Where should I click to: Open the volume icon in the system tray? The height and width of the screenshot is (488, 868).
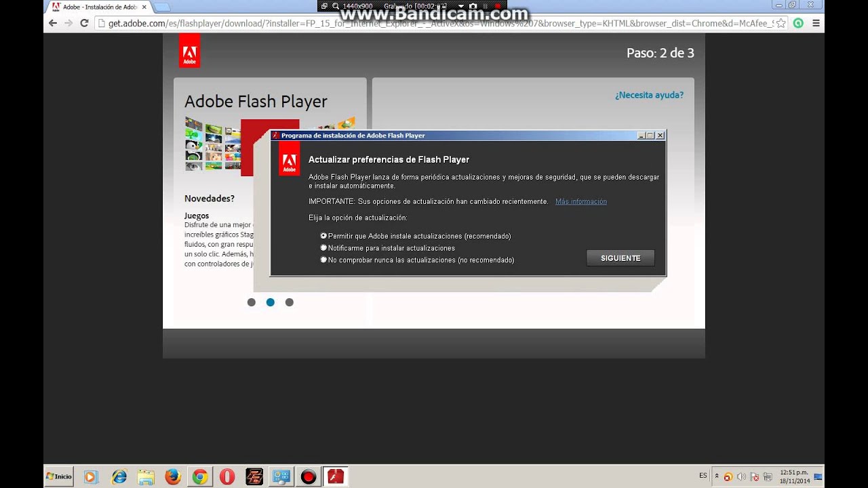coord(741,476)
